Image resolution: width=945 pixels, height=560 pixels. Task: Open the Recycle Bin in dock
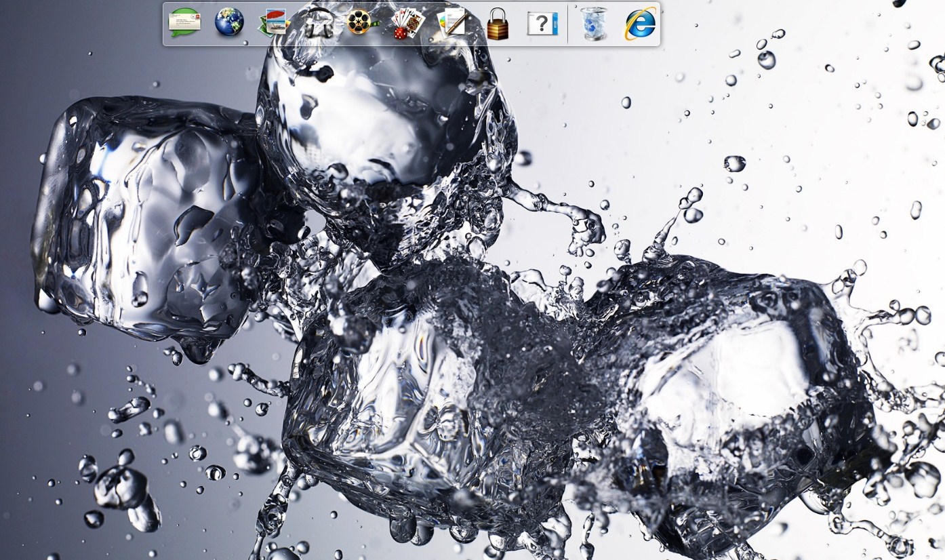pos(595,24)
